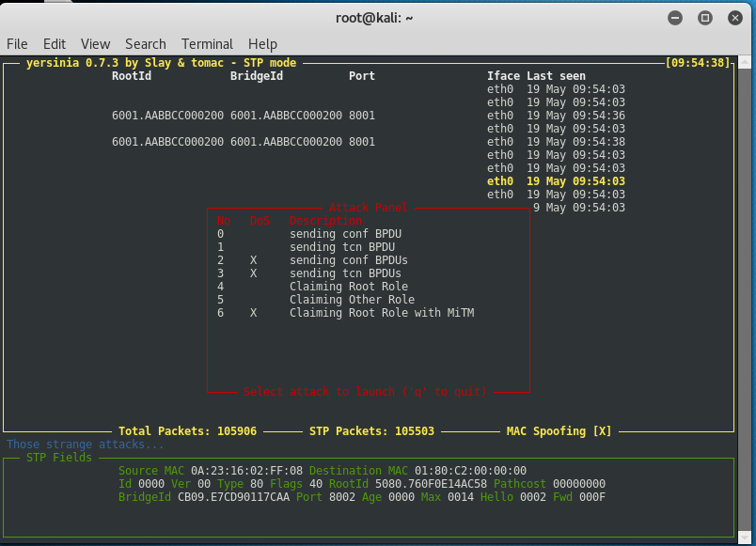The height and width of the screenshot is (546, 756).
Task: Click the Port column header
Action: [362, 76]
